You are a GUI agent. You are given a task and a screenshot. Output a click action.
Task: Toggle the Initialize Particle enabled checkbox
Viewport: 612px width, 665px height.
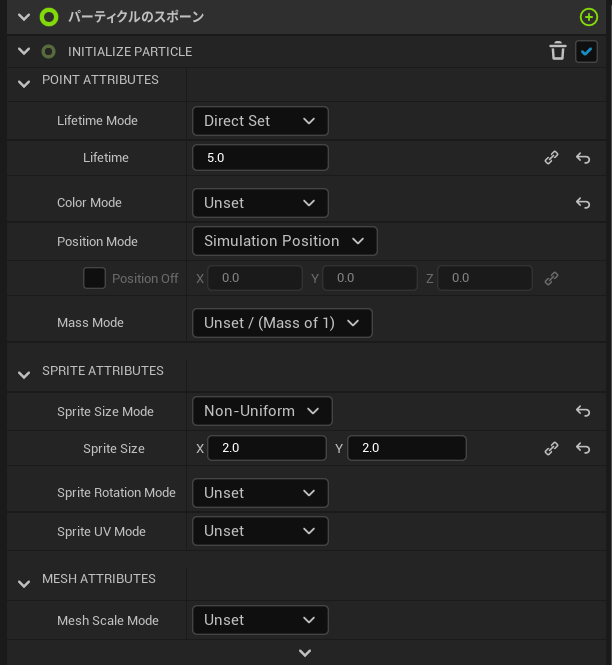587,51
